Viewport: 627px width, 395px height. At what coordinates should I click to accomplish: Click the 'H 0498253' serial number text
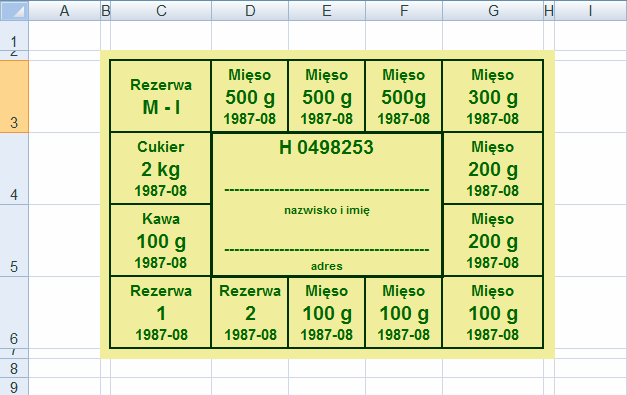pyautogui.click(x=326, y=148)
